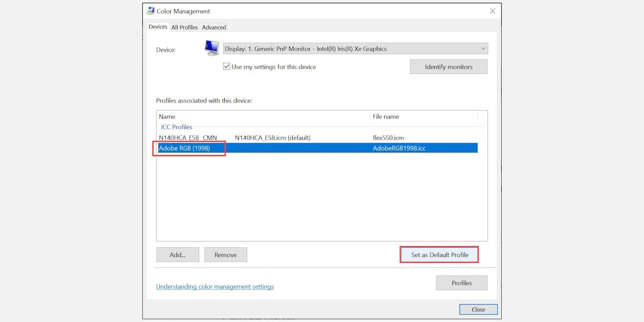Collapse the ICC Profiles group header
Image resolution: width=644 pixels, height=322 pixels.
coord(177,127)
